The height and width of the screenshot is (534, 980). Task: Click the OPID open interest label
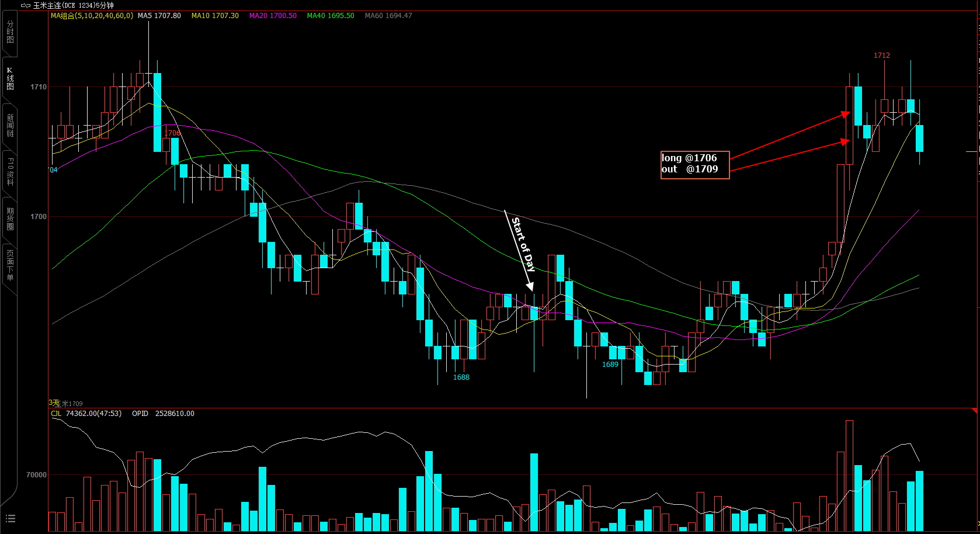(140, 414)
